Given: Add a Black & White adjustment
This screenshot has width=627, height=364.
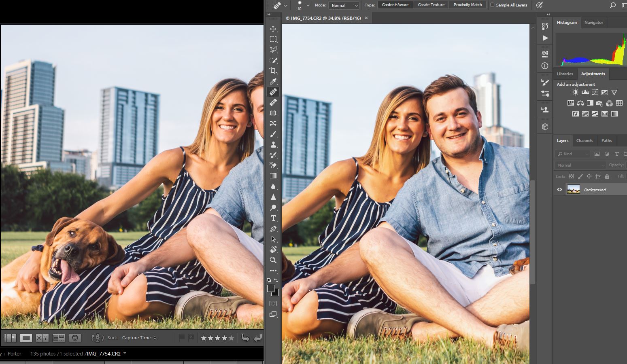Looking at the screenshot, I should tap(590, 103).
